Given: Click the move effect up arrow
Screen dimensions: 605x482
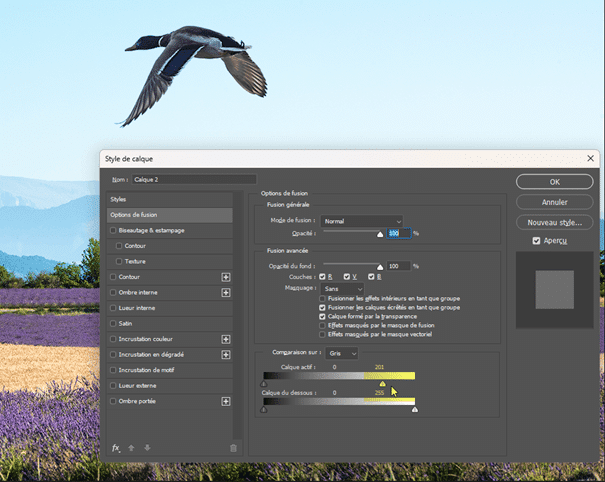Looking at the screenshot, I should (131, 448).
